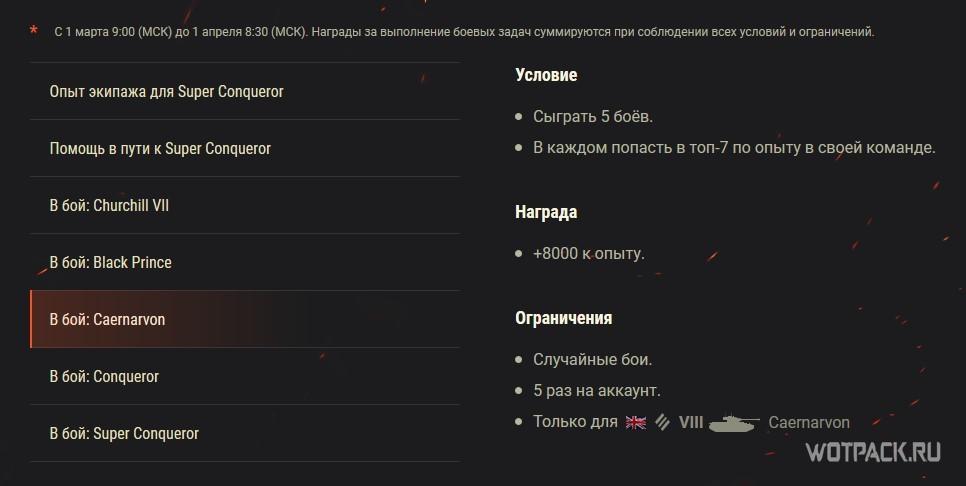966x486 pixels.
Task: Click the date notice starting 'С 1 марта'
Action: coord(465,32)
